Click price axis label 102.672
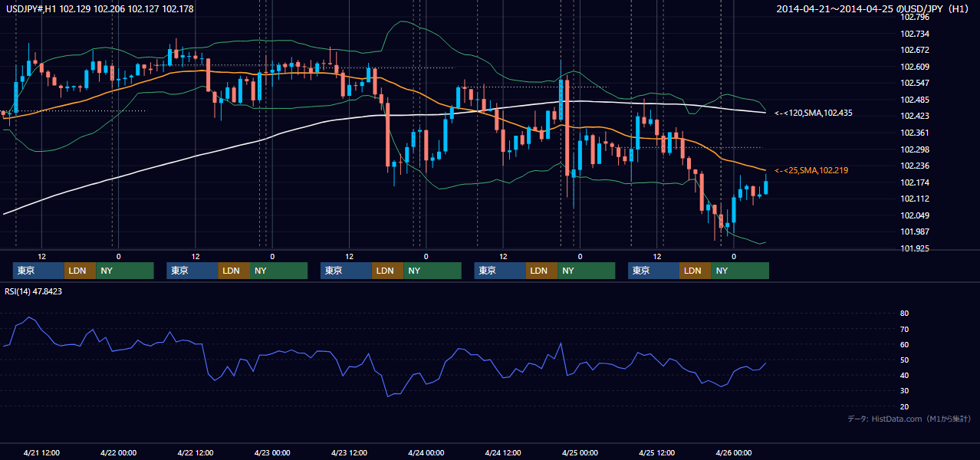980x460 pixels. tap(915, 50)
